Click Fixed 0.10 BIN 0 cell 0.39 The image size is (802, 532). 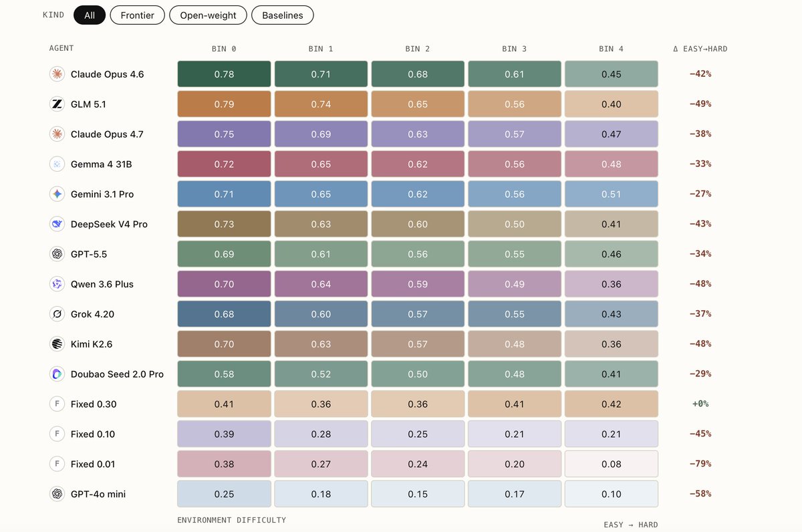pyautogui.click(x=224, y=434)
